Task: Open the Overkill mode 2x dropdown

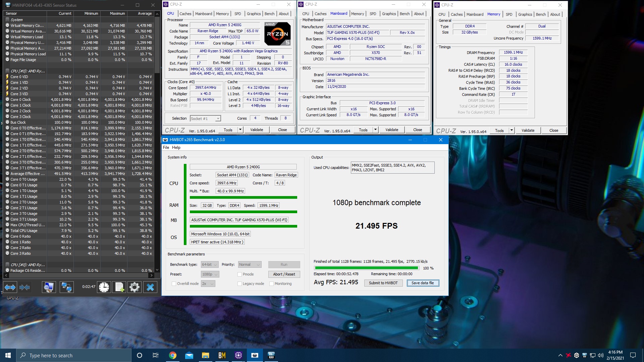Action: click(x=208, y=284)
